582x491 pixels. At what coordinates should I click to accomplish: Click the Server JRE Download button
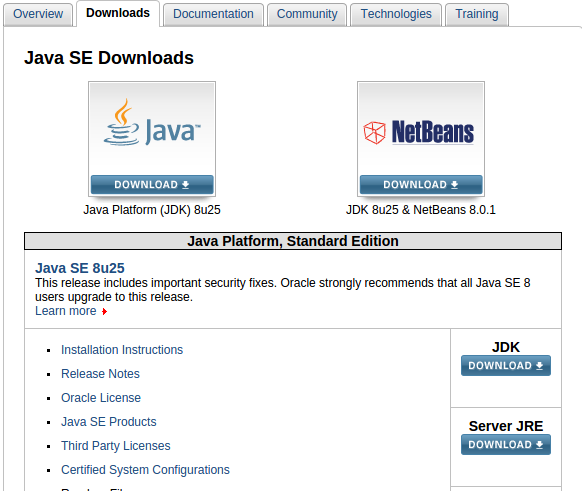(x=506, y=445)
